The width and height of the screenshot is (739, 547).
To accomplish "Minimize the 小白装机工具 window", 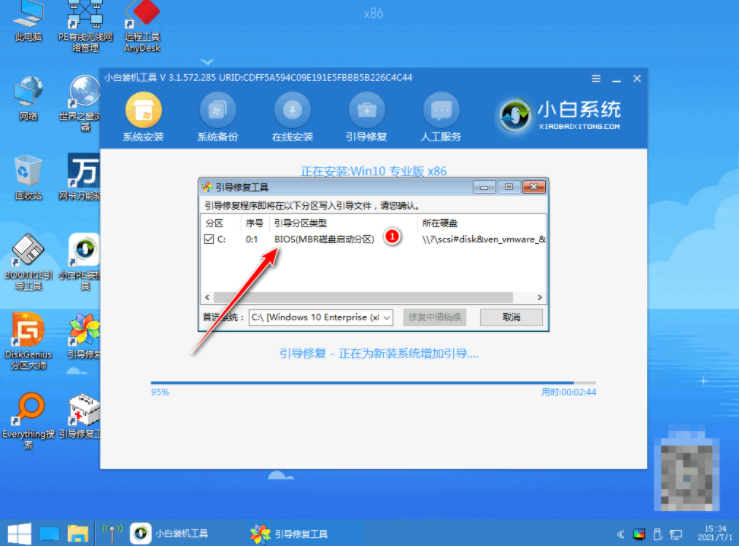I will 616,79.
